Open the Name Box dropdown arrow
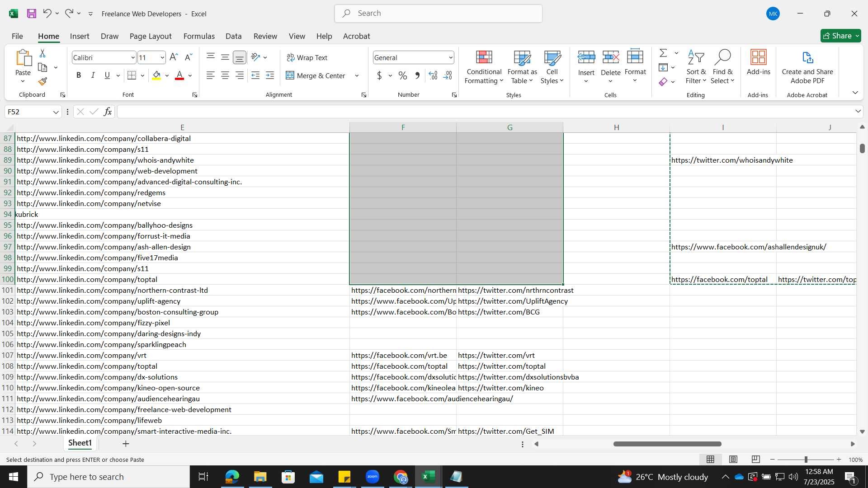Screen dimensions: 868x488 click(x=56, y=112)
